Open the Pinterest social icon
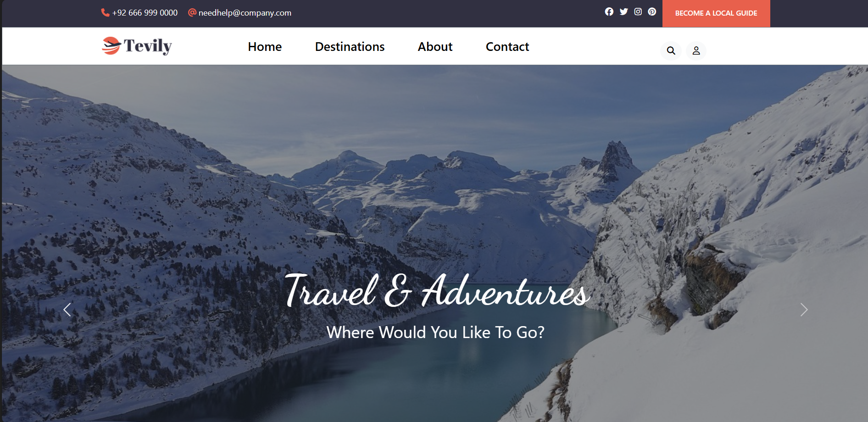 click(x=652, y=12)
